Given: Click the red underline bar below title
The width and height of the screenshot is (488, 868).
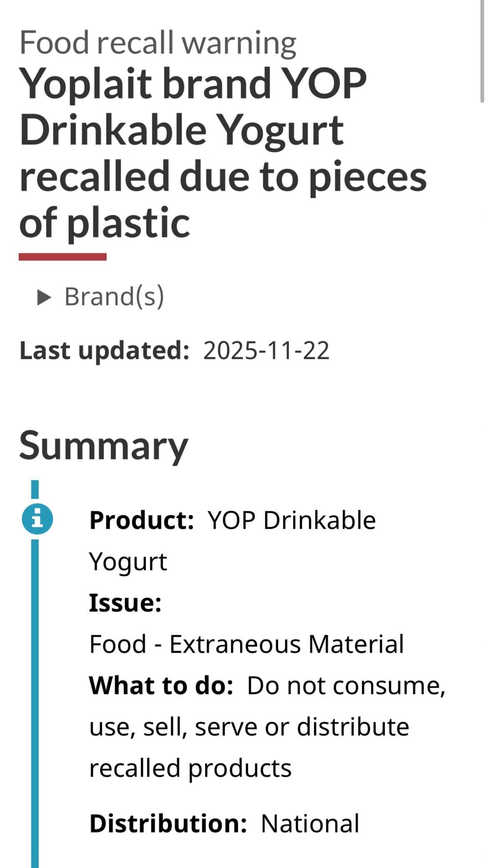Looking at the screenshot, I should [x=63, y=257].
